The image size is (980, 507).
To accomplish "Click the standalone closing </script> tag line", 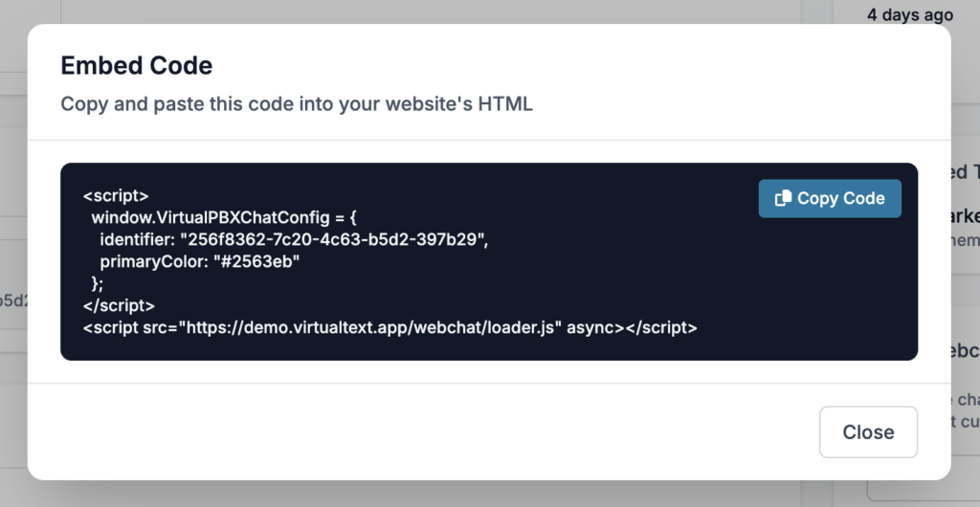I will tap(119, 306).
